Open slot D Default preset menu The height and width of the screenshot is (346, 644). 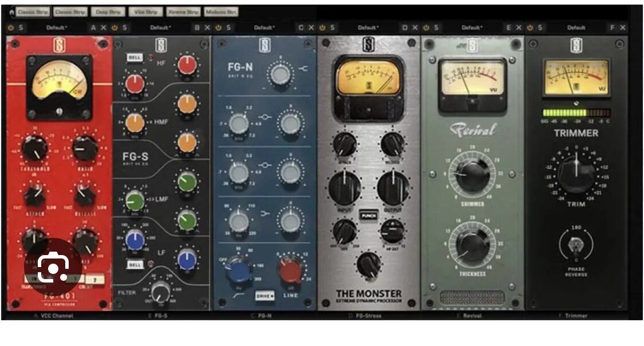tap(368, 28)
